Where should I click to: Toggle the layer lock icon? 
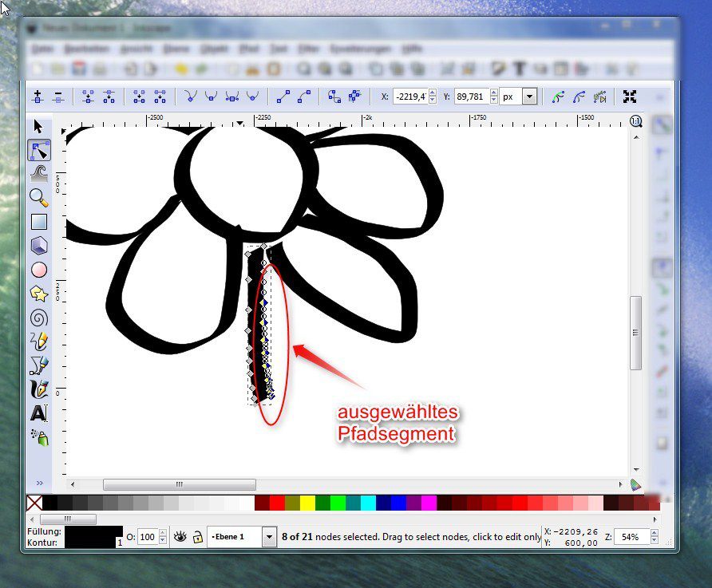[x=197, y=535]
